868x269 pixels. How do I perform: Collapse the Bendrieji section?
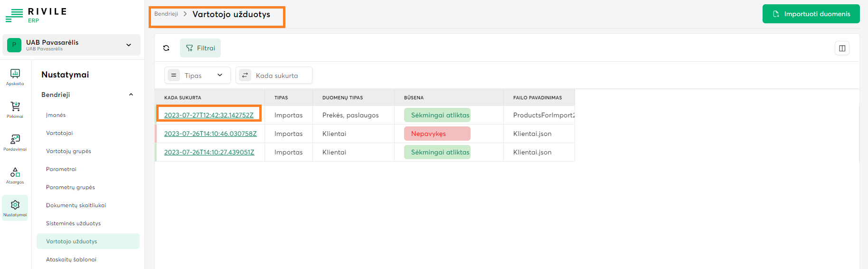click(131, 95)
